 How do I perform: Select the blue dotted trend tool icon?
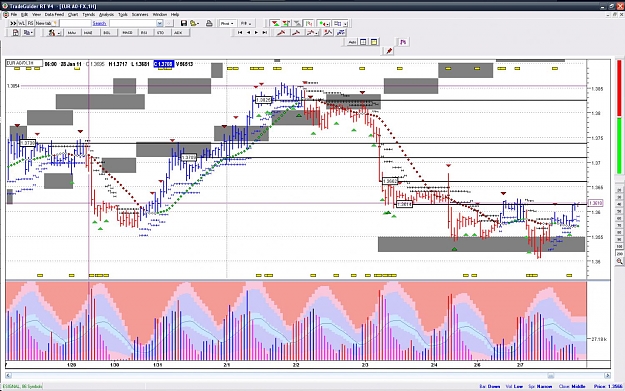coord(341,33)
